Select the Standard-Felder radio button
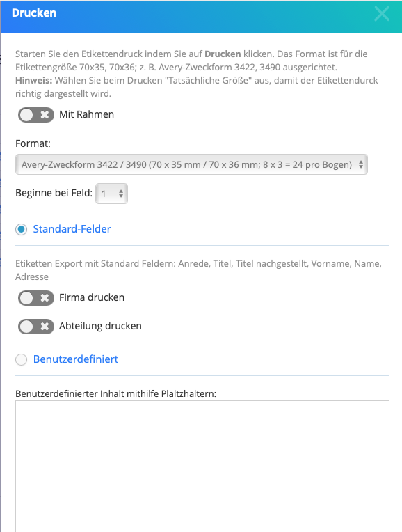 pos(22,229)
